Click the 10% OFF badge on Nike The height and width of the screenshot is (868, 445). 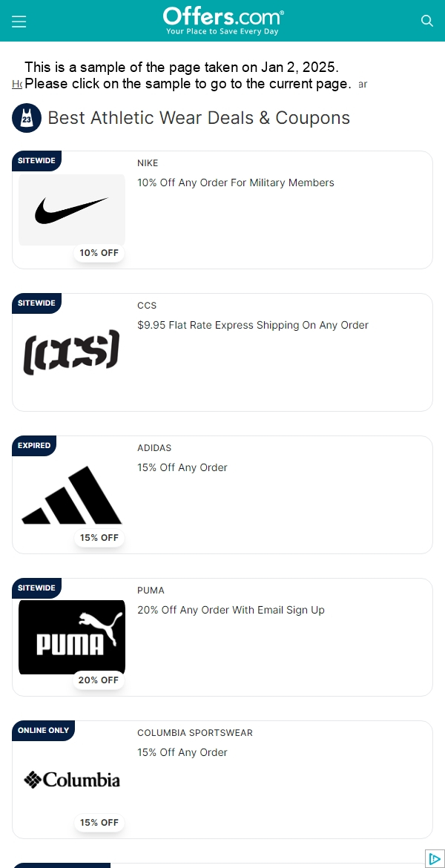[99, 253]
